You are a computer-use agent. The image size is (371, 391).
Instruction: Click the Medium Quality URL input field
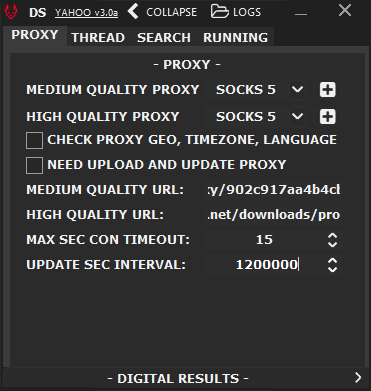[274, 190]
